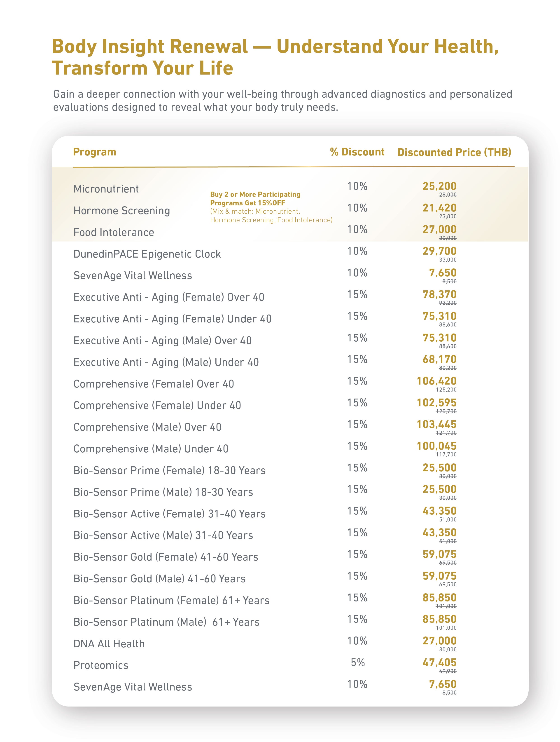Click Bio-Sensor Platinum (Male) 61+ Years
This screenshot has height=742, width=560.
166,622
